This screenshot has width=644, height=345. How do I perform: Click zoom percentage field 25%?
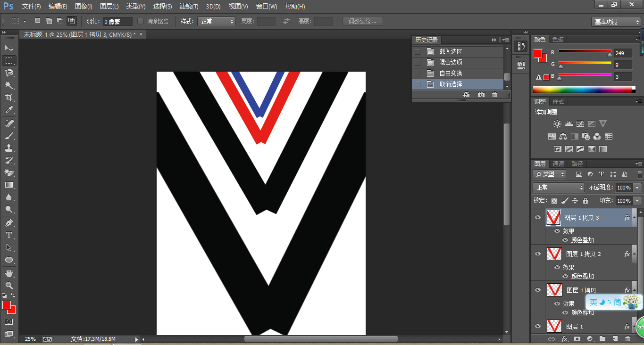coord(30,338)
